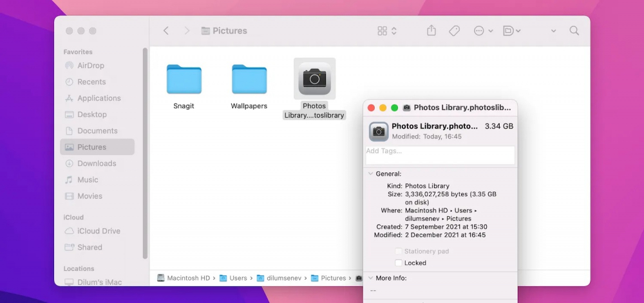Enable the Locked checkbox
644x303 pixels.
[399, 263]
